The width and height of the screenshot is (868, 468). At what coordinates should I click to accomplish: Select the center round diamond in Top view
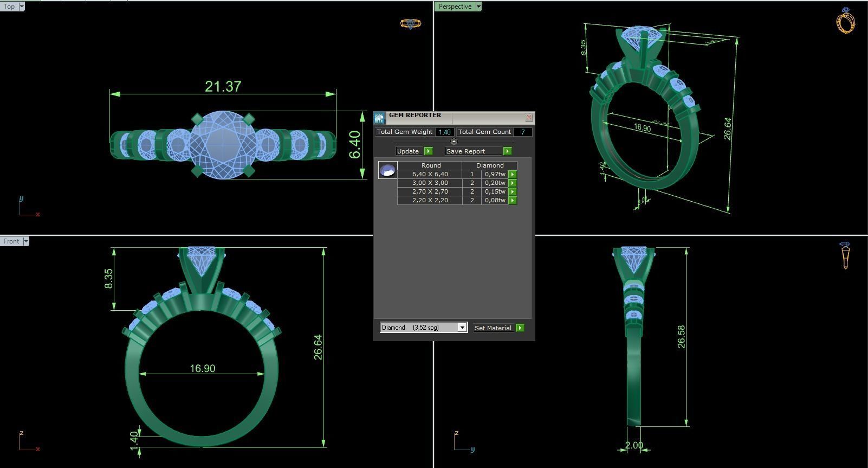(223, 145)
